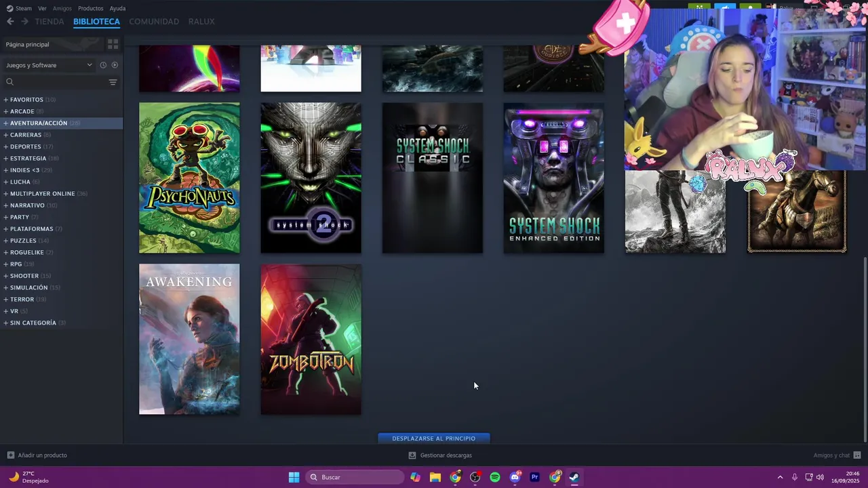Open the RALUX profile tab

pos(201,22)
